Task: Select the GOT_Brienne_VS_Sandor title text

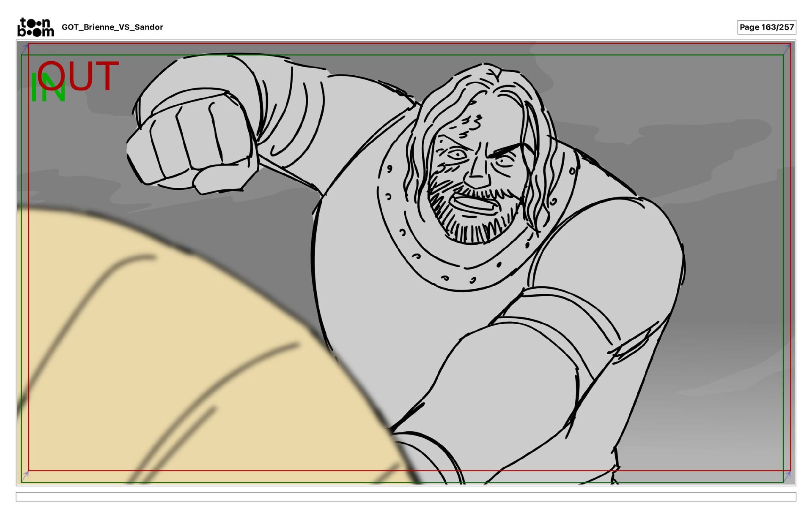Action: [112, 27]
